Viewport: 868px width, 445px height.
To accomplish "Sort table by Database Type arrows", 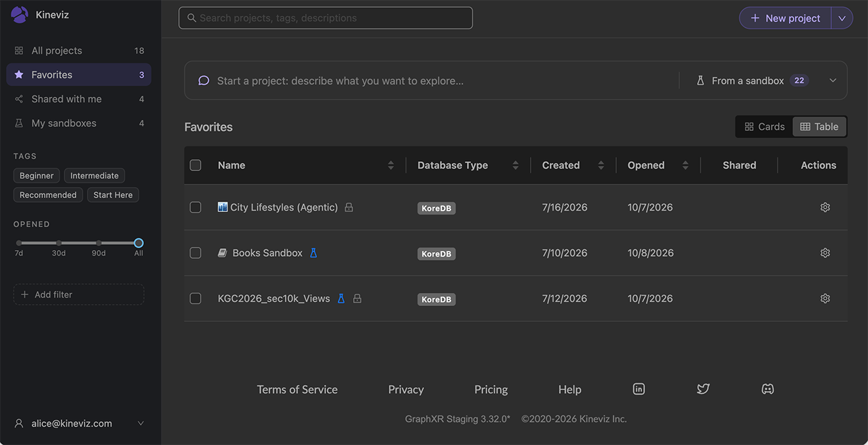I will coord(516,165).
